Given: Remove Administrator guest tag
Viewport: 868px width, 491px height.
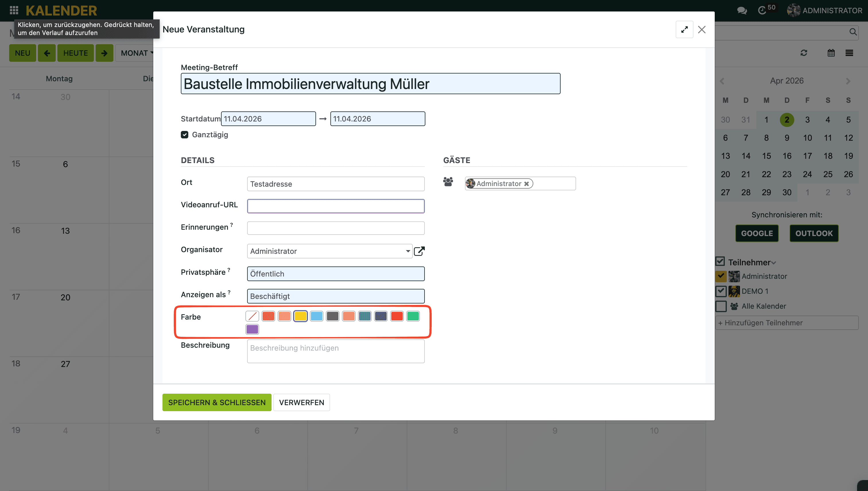Looking at the screenshot, I should point(526,184).
